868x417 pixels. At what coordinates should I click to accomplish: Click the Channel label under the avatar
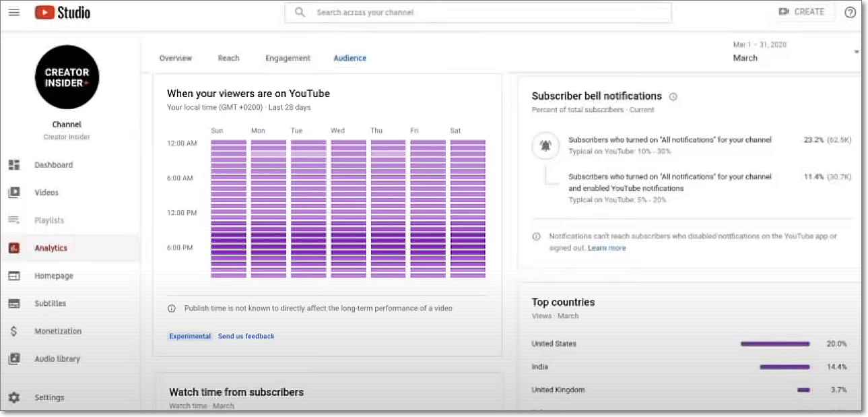[x=67, y=125]
